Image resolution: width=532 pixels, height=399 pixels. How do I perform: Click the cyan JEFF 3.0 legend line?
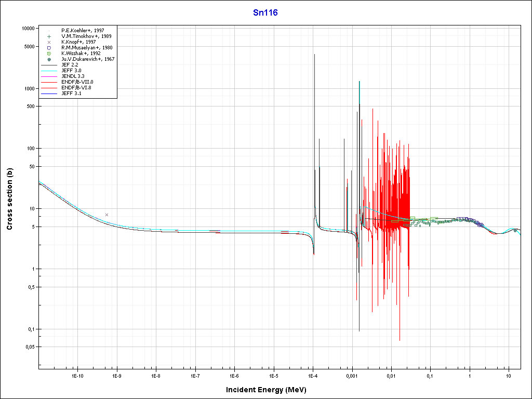click(49, 71)
